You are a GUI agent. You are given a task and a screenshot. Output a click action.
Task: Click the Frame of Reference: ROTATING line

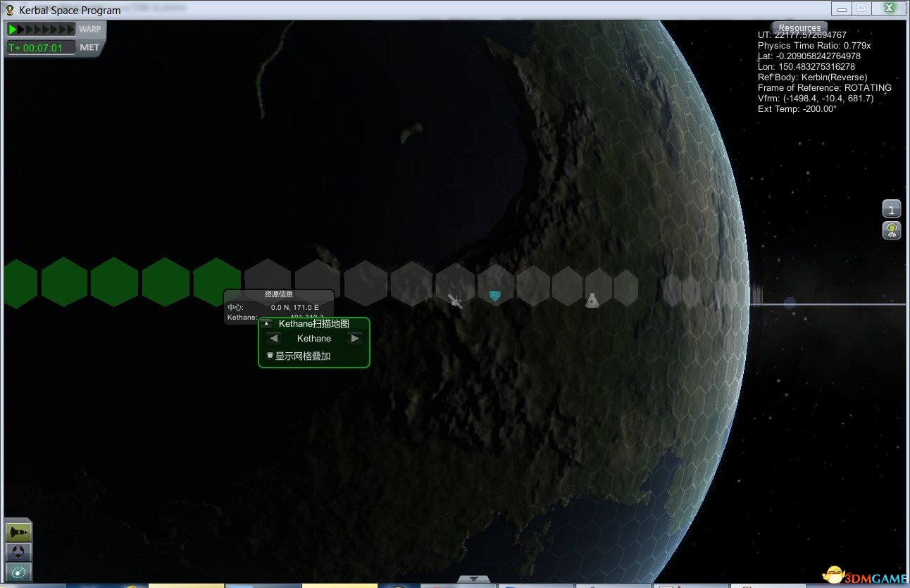click(825, 88)
